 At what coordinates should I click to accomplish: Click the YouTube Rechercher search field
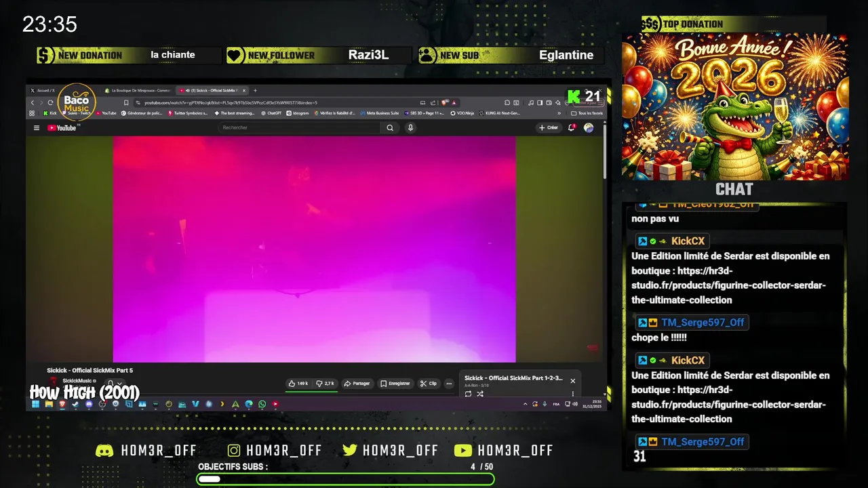[x=300, y=127]
